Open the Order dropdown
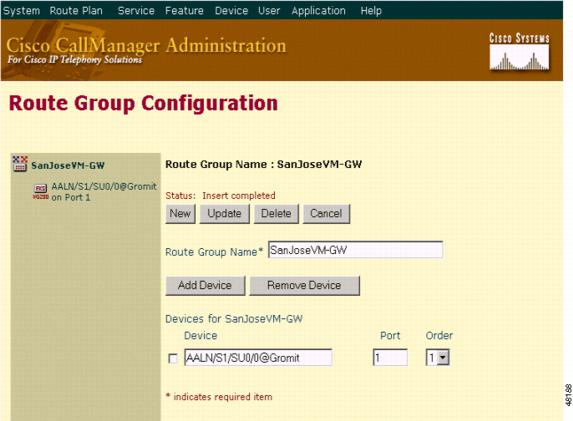 [x=437, y=357]
